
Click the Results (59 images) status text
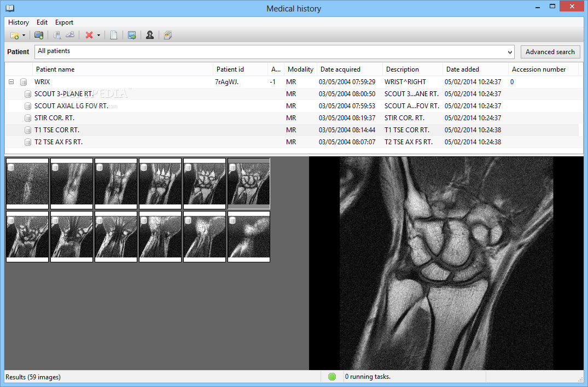[33, 377]
